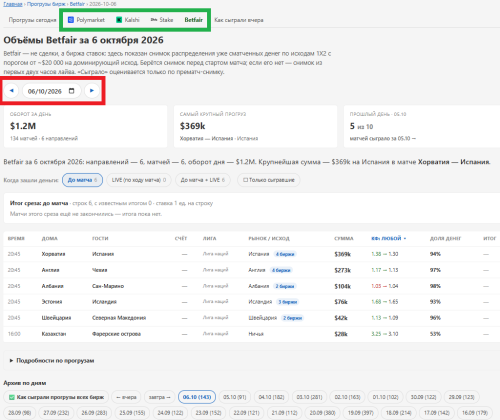Click 'Сан-Марино' guest team cell
The image size is (500, 420).
(108, 286)
